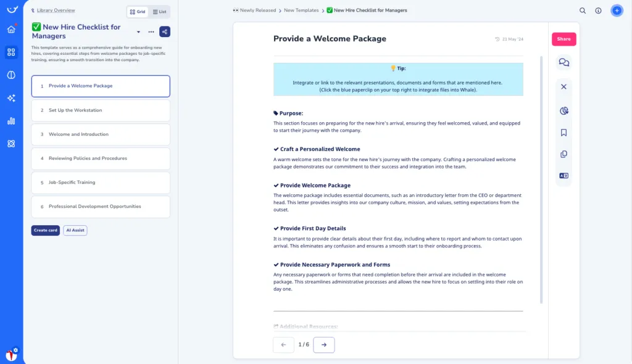This screenshot has width=632, height=364.
Task: Open the three-dots more options menu
Action: 151,31
